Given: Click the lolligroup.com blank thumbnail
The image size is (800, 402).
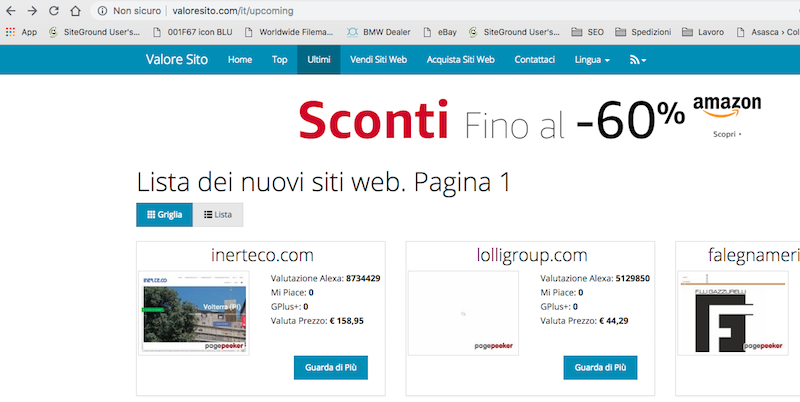Looking at the screenshot, I should [463, 313].
